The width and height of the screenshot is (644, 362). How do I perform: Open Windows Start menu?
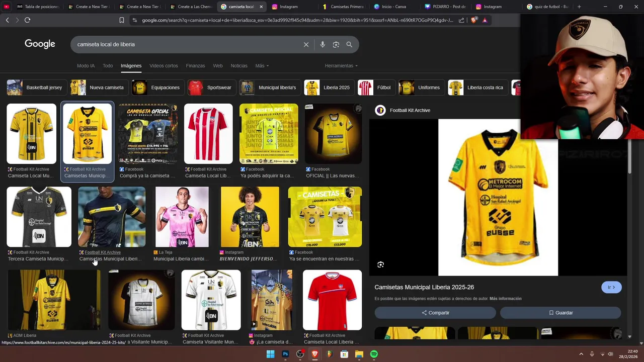270,354
